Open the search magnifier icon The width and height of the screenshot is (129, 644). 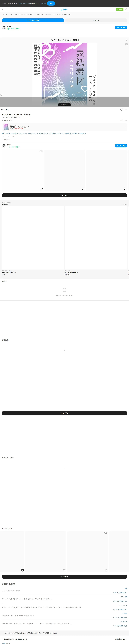(126, 10)
